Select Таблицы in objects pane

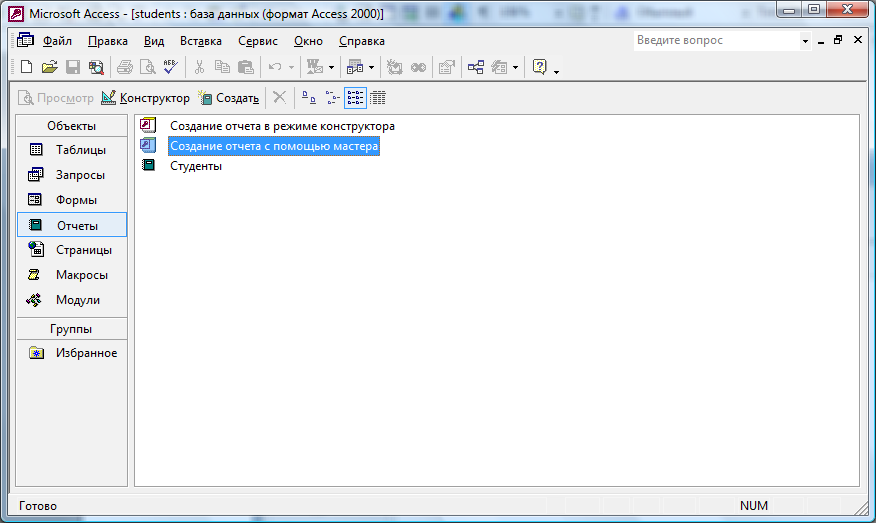(72, 150)
